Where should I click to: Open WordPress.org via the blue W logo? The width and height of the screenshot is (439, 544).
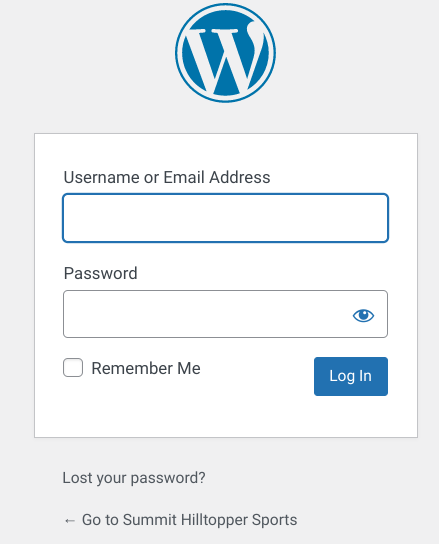point(226,53)
